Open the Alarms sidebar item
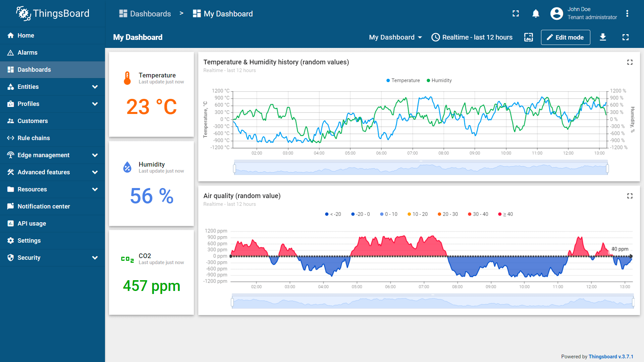644x362 pixels. click(28, 53)
